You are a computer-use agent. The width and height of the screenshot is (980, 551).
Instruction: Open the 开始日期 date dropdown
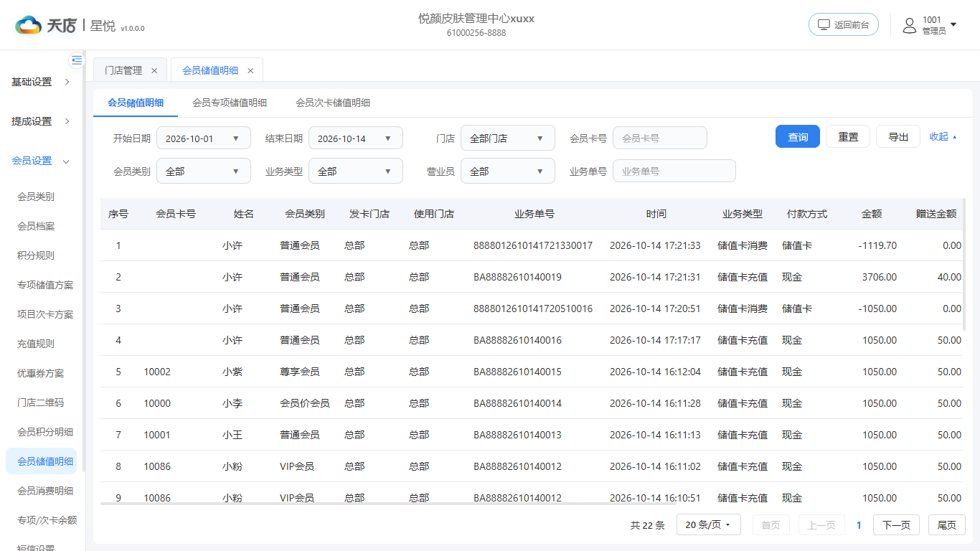pyautogui.click(x=204, y=138)
